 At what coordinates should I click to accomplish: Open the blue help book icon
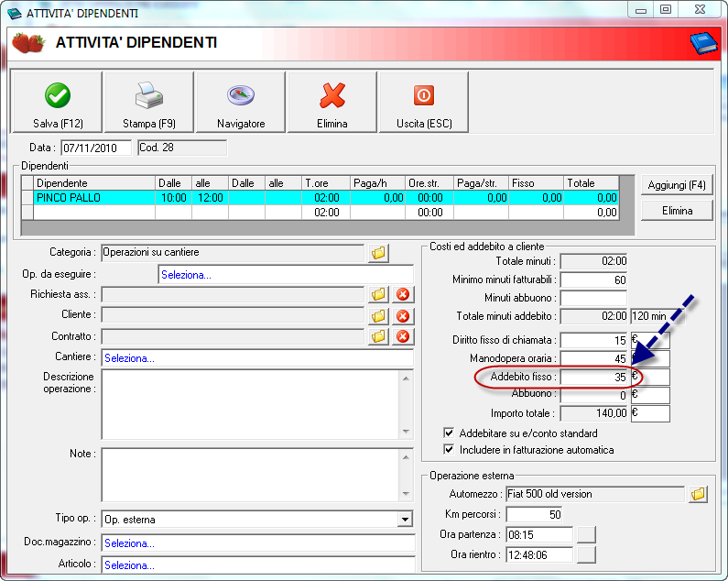pyautogui.click(x=703, y=44)
